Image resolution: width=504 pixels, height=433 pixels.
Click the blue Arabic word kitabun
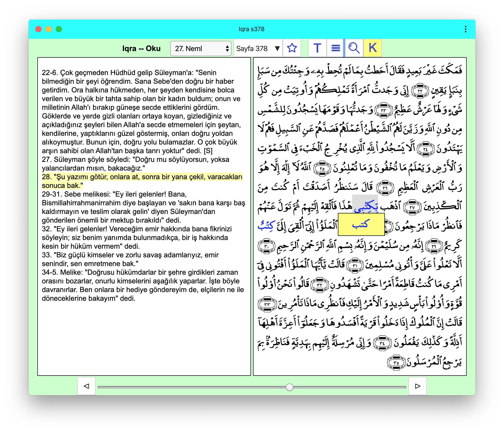(266, 226)
